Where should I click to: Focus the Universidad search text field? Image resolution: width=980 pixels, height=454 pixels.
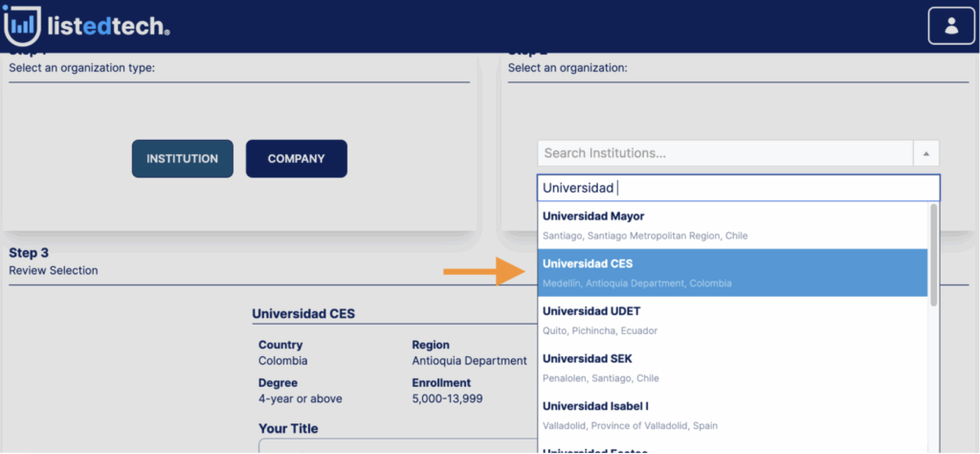pos(738,188)
